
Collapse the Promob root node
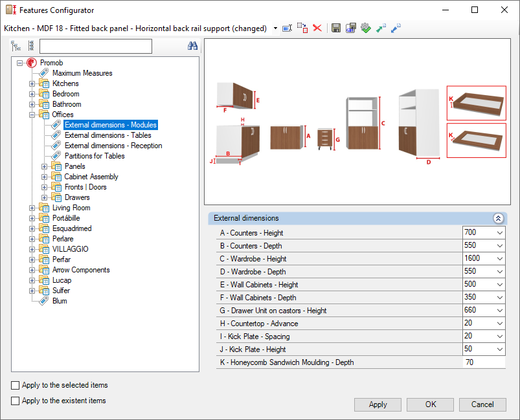(20, 63)
